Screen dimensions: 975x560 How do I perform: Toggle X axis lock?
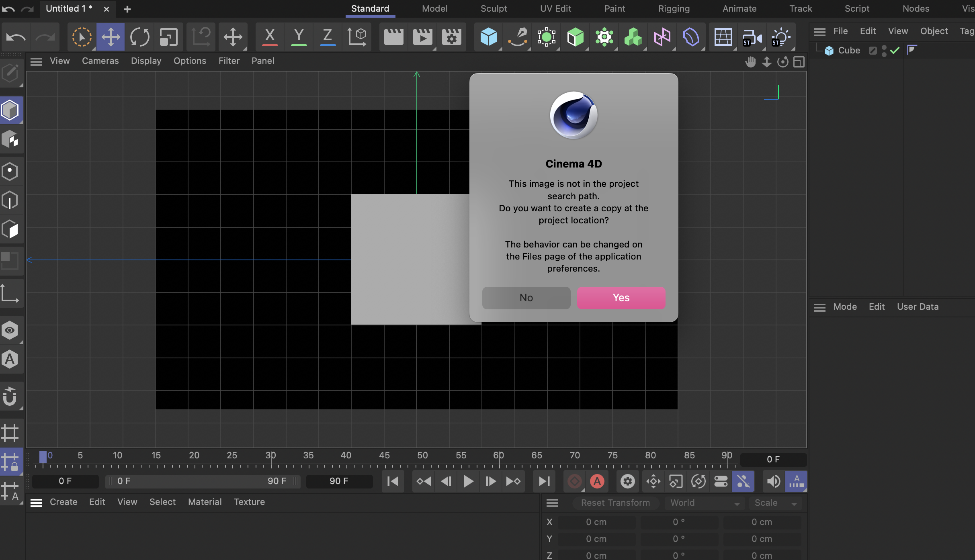tap(270, 37)
